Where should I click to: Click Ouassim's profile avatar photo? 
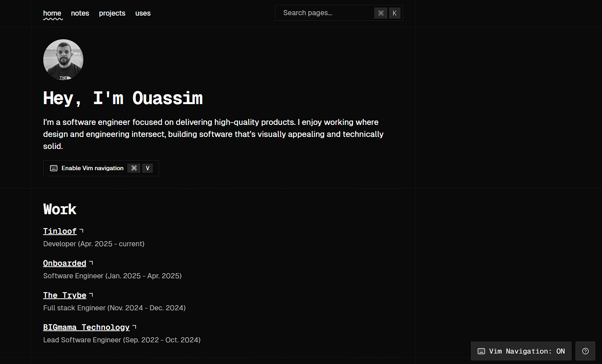click(63, 59)
